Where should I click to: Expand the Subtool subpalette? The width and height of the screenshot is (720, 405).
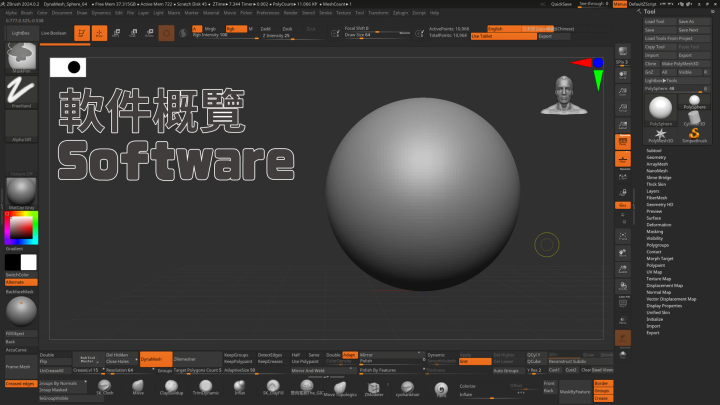(x=654, y=150)
